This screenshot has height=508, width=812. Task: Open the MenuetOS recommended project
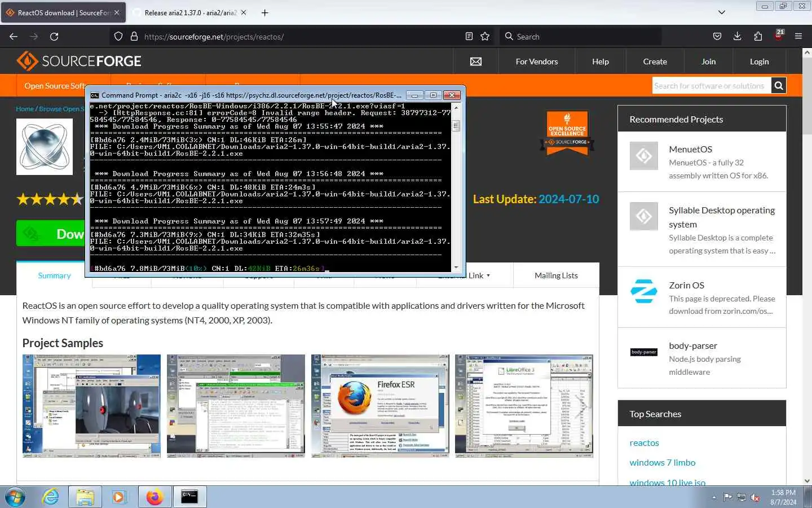point(691,149)
